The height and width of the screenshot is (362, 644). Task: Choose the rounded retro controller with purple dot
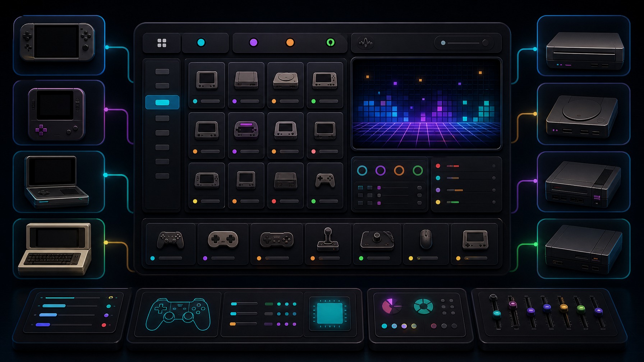pos(223,244)
